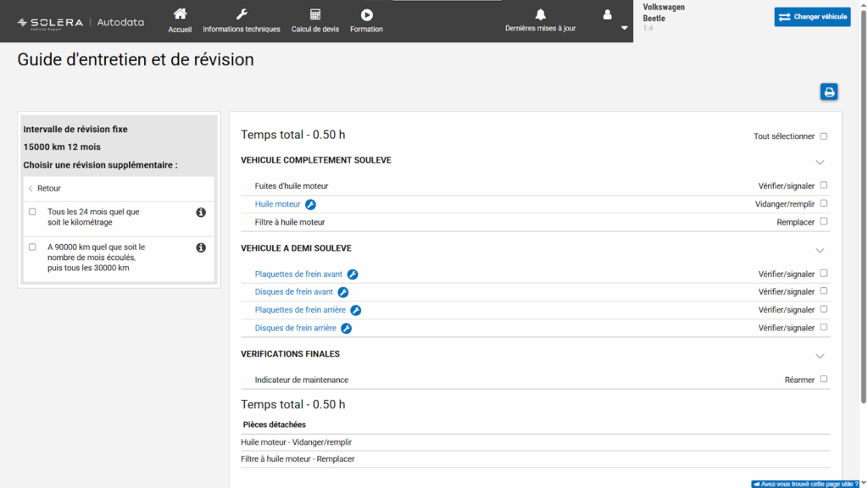This screenshot has height=488, width=868.
Task: Tick the Tout sélectionner checkbox
Action: (x=824, y=136)
